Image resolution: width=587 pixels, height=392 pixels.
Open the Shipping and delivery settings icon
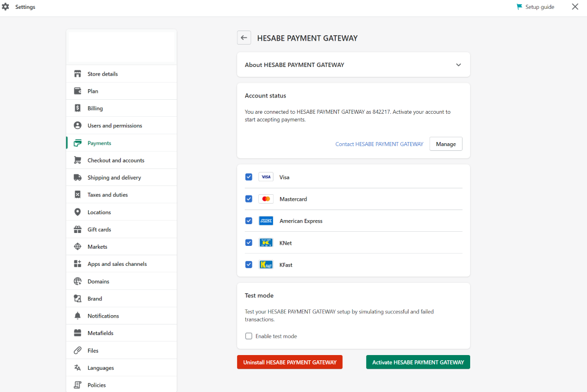(x=77, y=177)
